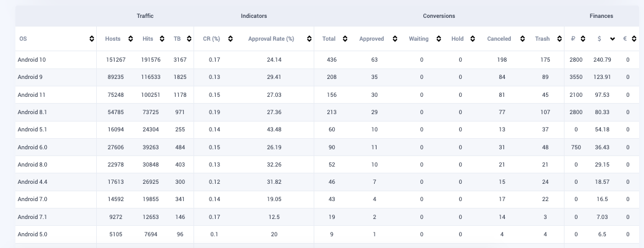Sort conversions by Total arrow icon
The width and height of the screenshot is (644, 248).
coord(345,39)
